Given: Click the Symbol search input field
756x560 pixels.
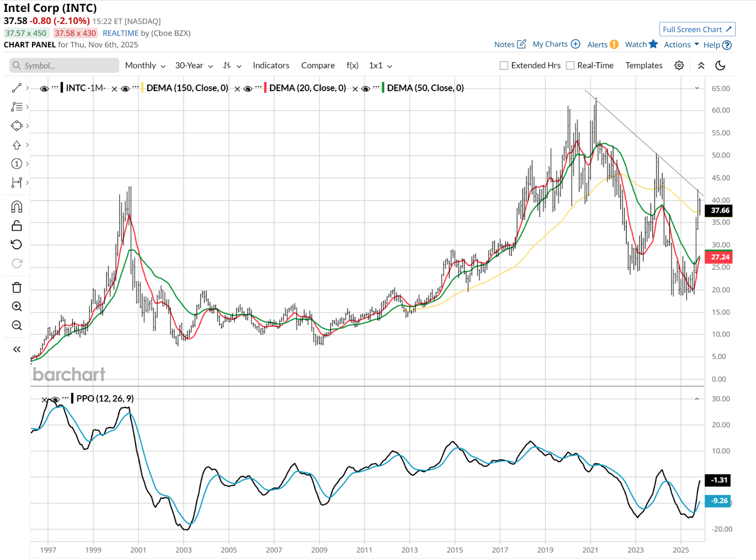Looking at the screenshot, I should pyautogui.click(x=64, y=66).
